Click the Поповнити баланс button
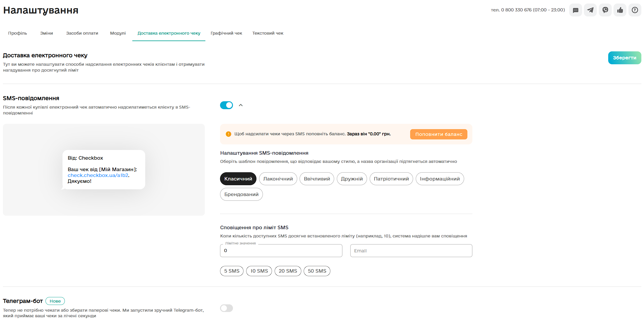The height and width of the screenshot is (329, 644). click(439, 134)
